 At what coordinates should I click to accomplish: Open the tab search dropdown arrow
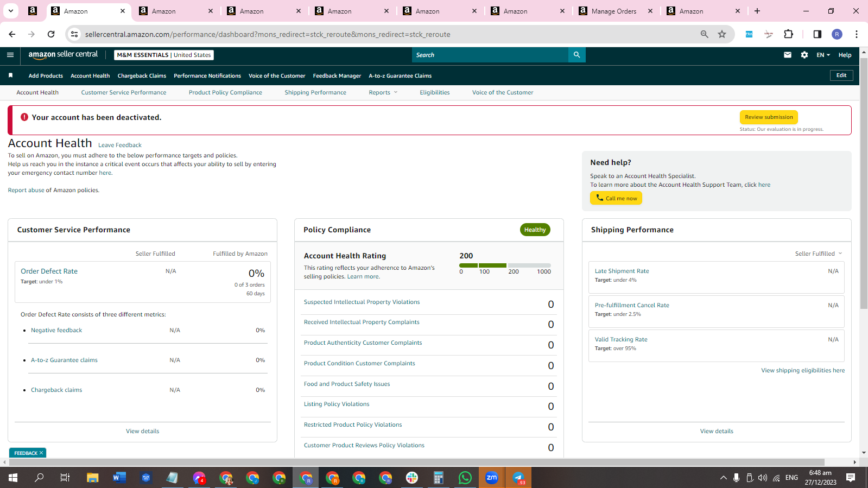tap(11, 11)
